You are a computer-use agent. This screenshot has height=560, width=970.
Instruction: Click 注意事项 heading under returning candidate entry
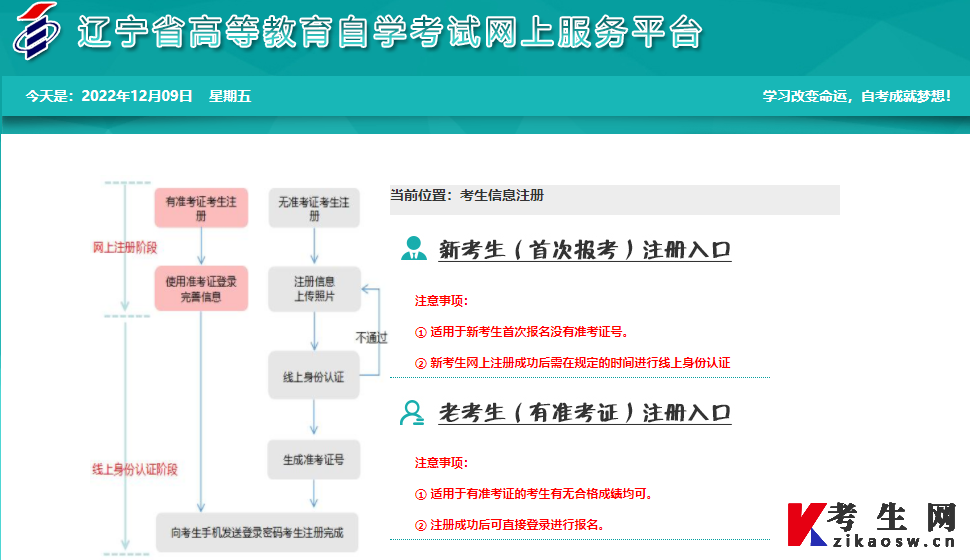coord(441,463)
